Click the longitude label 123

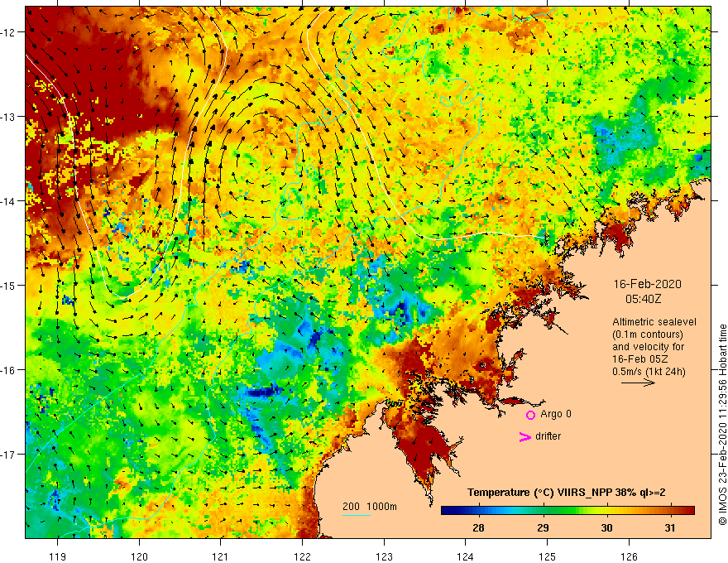click(x=384, y=556)
